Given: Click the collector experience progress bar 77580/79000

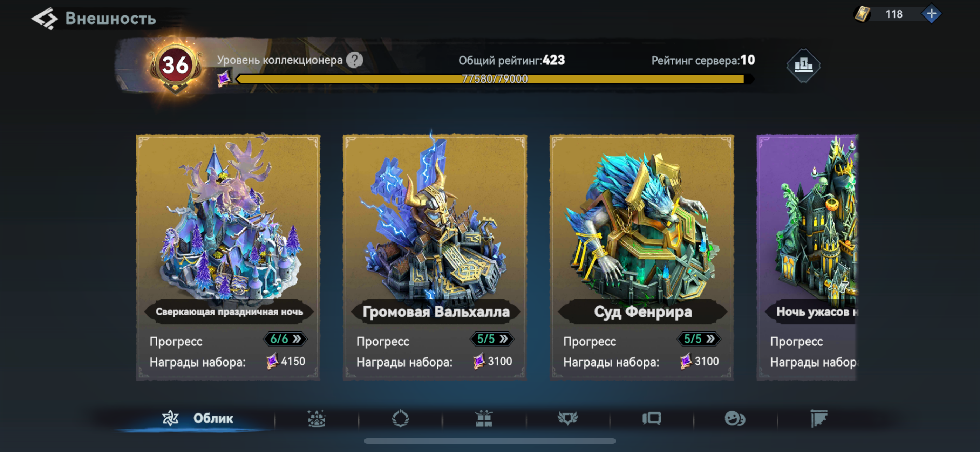Looking at the screenshot, I should click(495, 79).
